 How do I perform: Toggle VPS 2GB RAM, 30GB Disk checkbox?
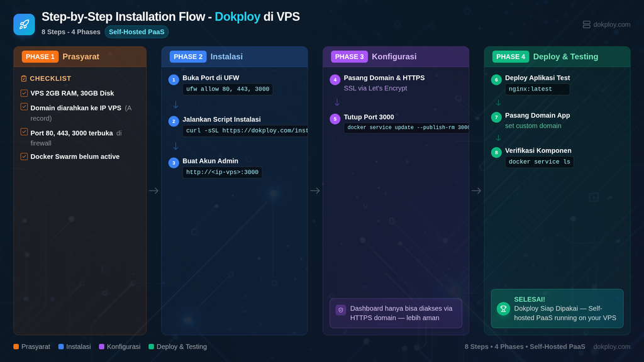click(x=25, y=93)
